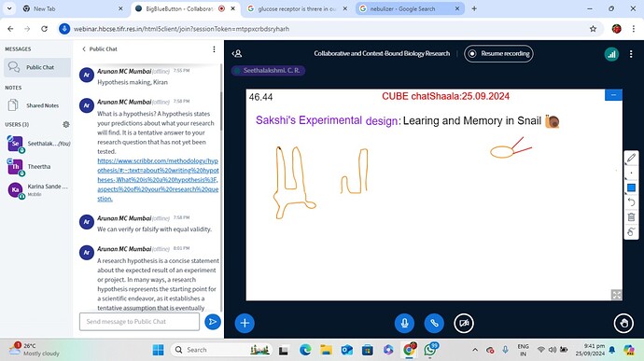This screenshot has width=644, height=361.
Task: Show hidden system tray icons
Action: tap(475, 350)
